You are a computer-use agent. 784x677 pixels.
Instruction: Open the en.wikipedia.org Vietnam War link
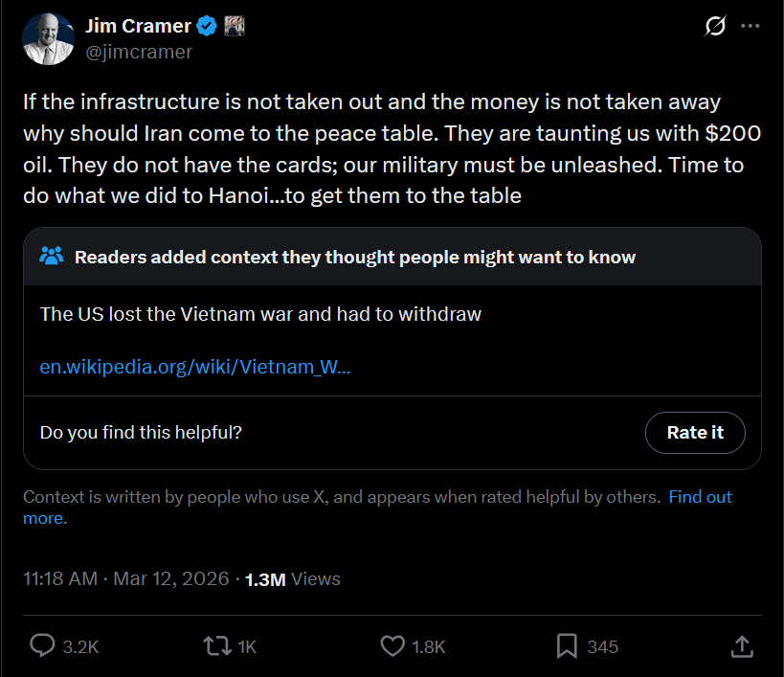click(x=194, y=368)
